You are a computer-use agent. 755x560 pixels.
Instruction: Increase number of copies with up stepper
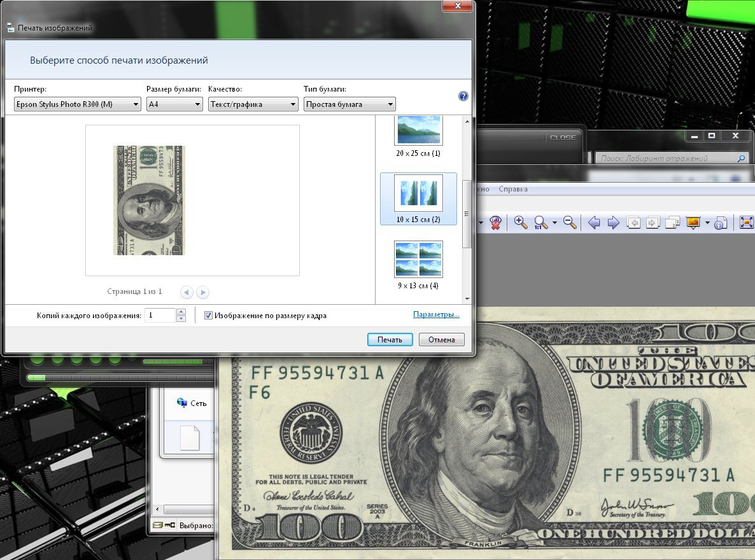[x=181, y=312]
